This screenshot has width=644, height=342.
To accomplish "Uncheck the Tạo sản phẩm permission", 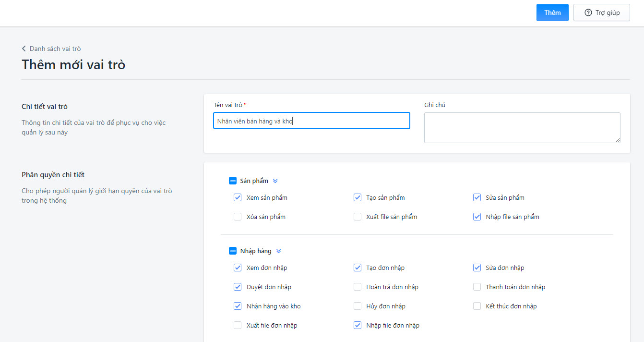I will tap(358, 197).
